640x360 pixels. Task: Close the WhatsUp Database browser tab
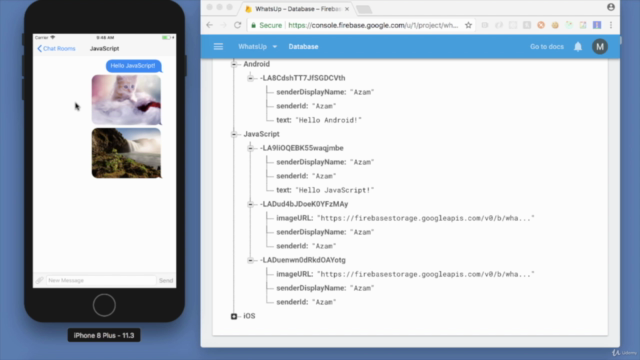tap(347, 9)
